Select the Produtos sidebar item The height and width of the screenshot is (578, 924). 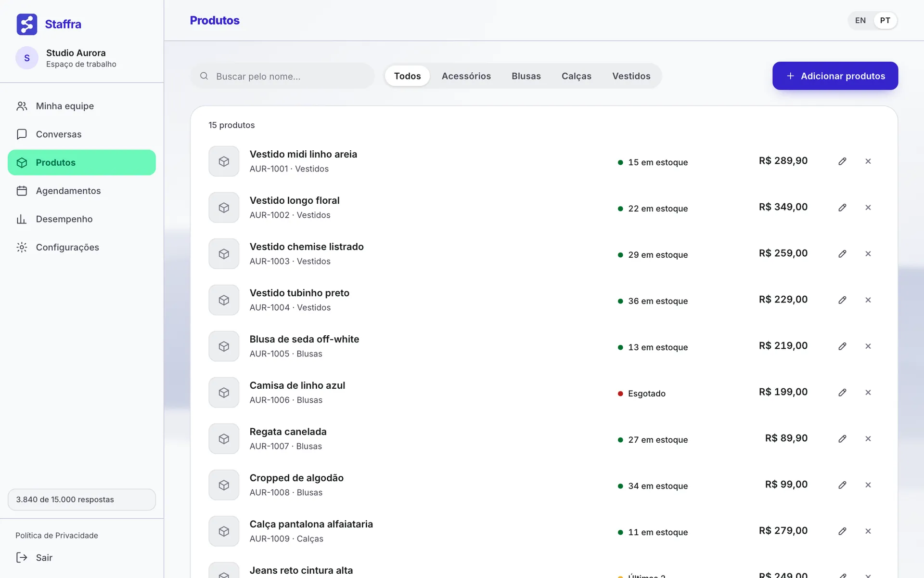82,162
